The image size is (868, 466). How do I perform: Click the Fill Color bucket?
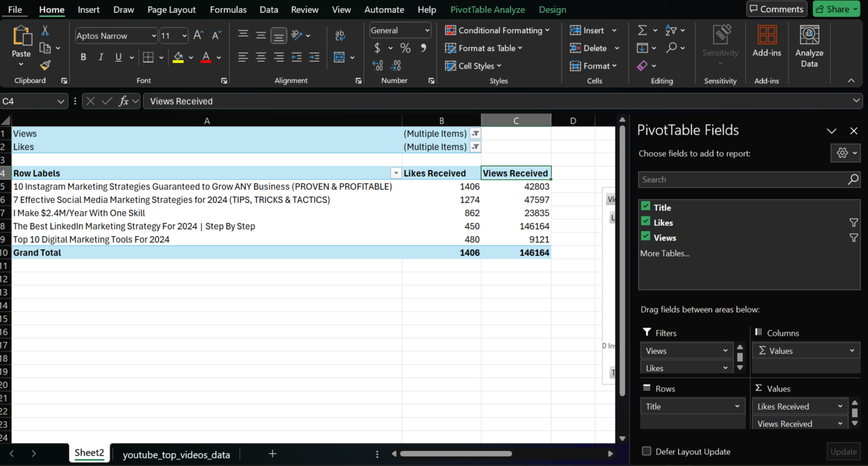[178, 57]
